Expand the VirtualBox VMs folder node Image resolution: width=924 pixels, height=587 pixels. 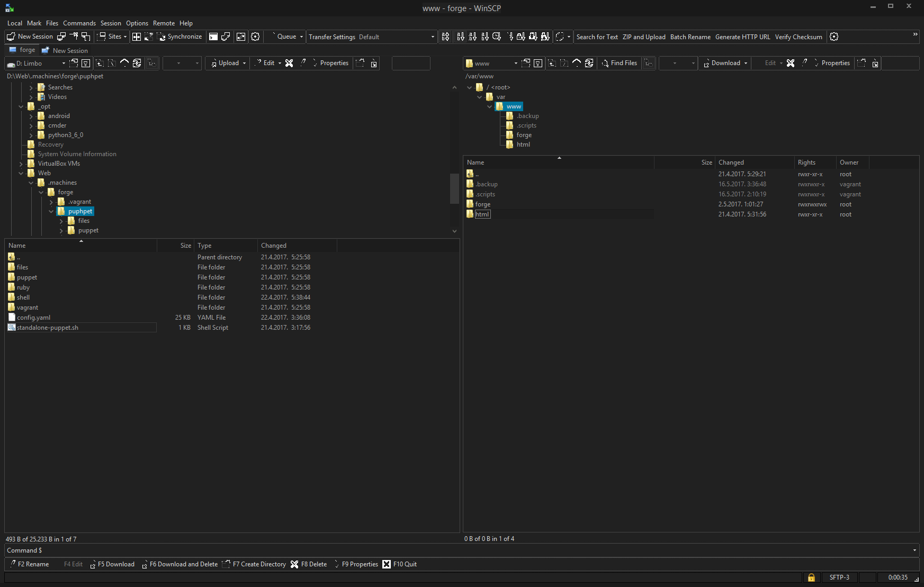click(21, 164)
